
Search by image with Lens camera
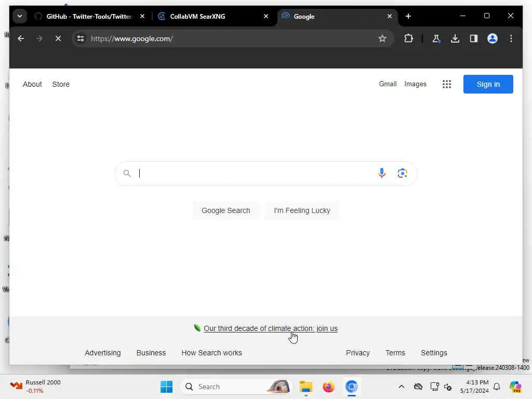click(x=403, y=174)
